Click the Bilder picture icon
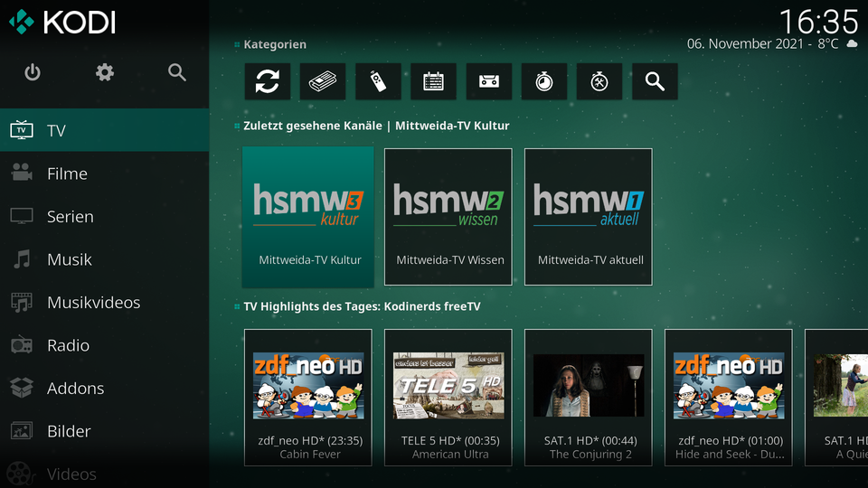Screen dimensions: 868x488 (x=22, y=431)
